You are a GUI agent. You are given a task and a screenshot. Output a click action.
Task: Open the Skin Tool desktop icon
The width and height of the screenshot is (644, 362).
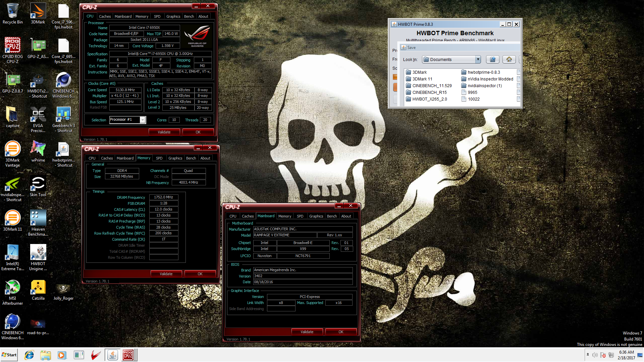tap(38, 186)
